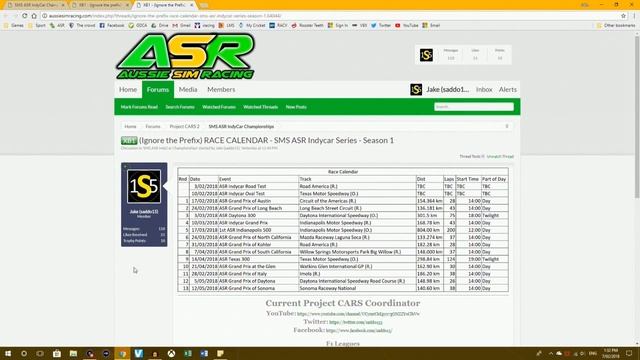Click 'Watkins Glen International GP (R.)' track cell
The image size is (640, 360).
[357, 267]
